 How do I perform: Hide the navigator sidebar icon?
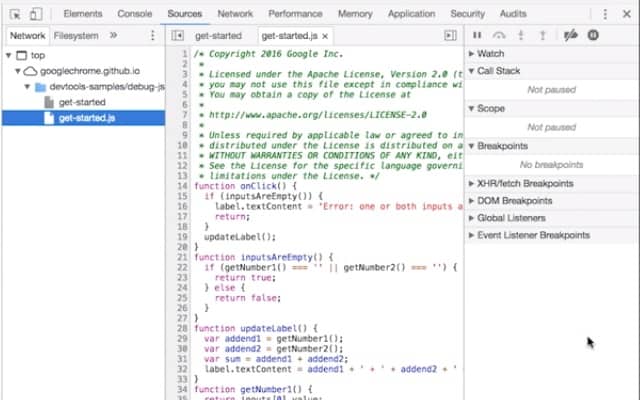pos(177,36)
